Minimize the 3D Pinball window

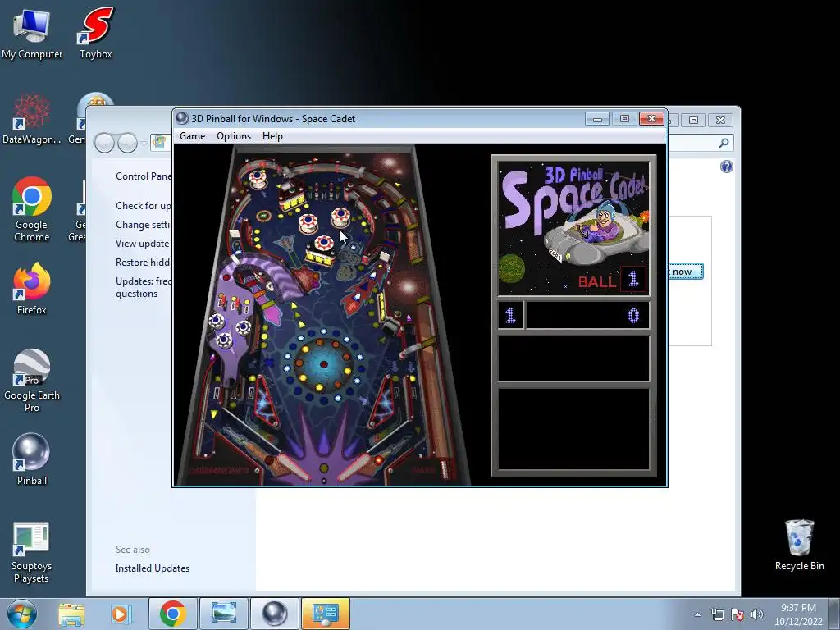pyautogui.click(x=597, y=118)
